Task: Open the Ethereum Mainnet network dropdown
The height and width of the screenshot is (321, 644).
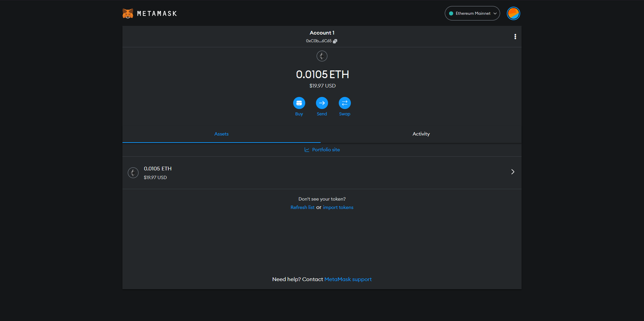Action: (x=472, y=13)
